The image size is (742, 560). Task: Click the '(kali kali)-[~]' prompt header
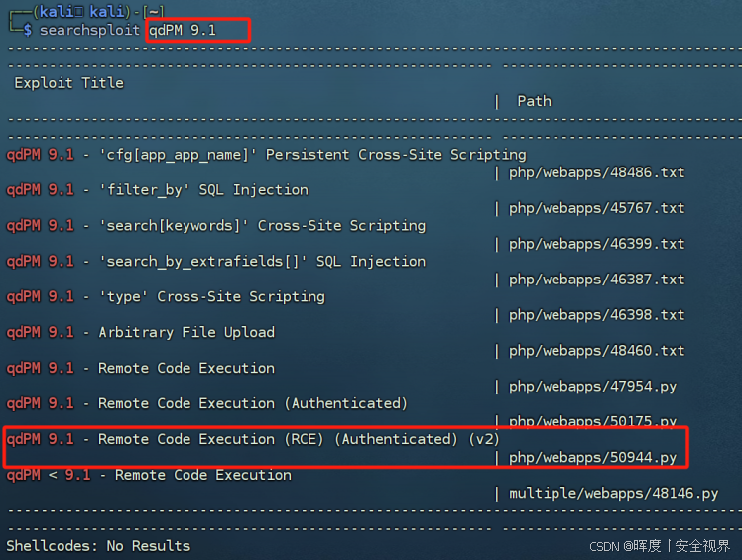click(x=98, y=11)
